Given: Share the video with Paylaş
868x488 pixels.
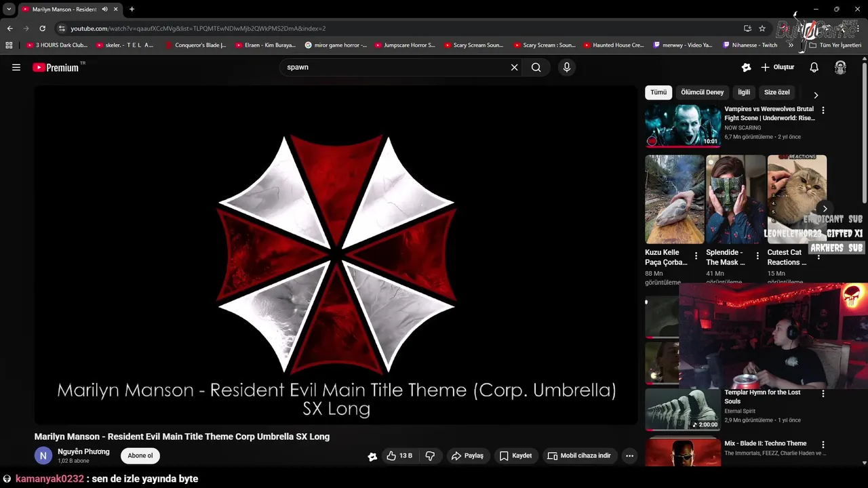Looking at the screenshot, I should pos(467,455).
